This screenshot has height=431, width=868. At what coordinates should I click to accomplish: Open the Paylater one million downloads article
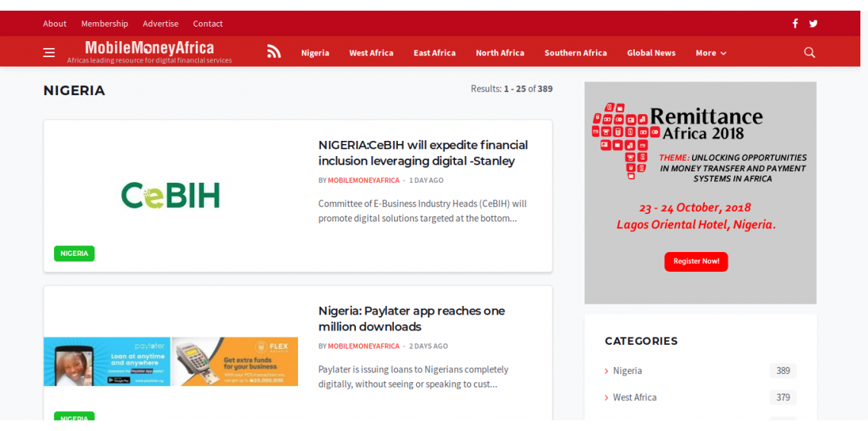(412, 319)
